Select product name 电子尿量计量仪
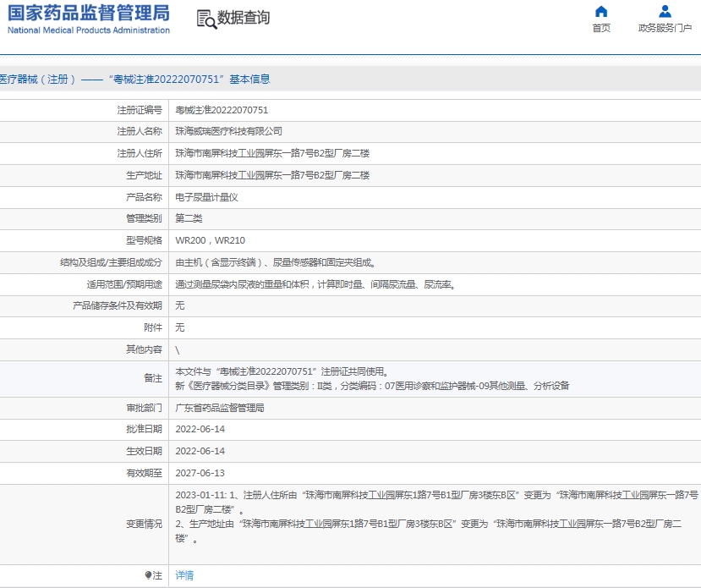The height and width of the screenshot is (588, 701). tap(206, 197)
